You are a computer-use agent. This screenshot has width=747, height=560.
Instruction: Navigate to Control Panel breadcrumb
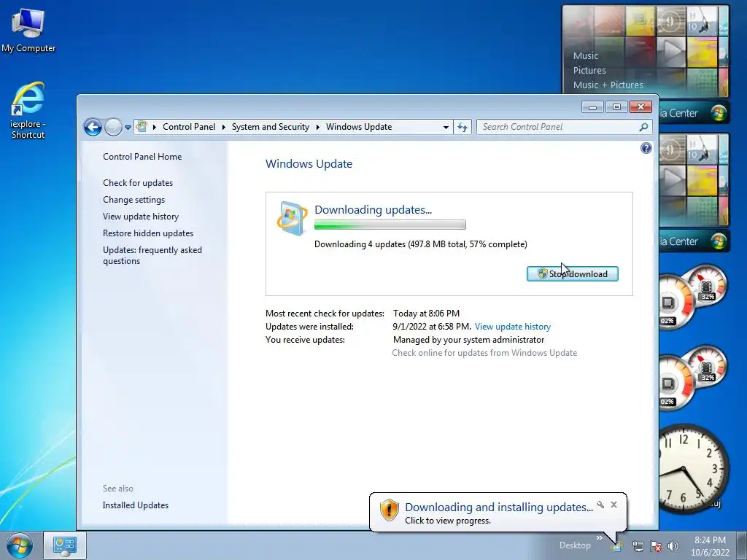[x=189, y=127]
